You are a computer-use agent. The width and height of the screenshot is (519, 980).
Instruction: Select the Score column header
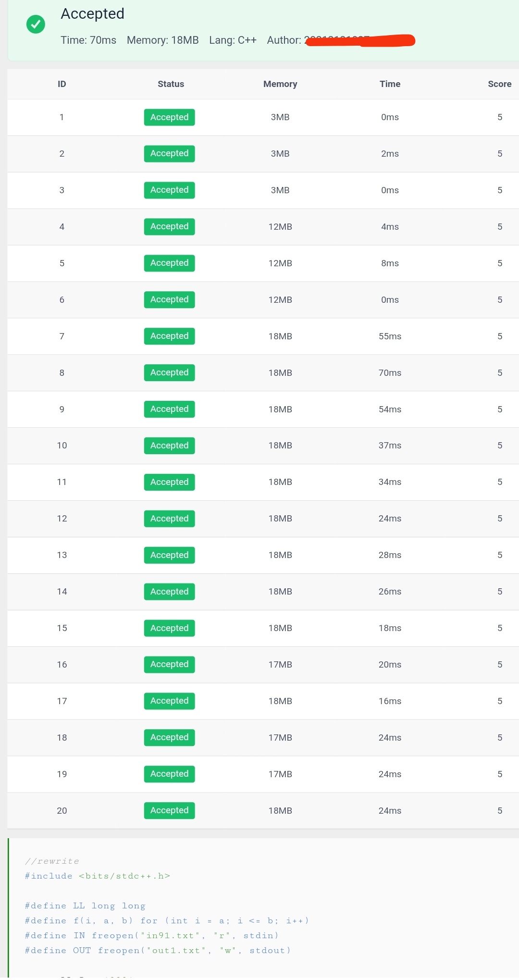coord(499,84)
